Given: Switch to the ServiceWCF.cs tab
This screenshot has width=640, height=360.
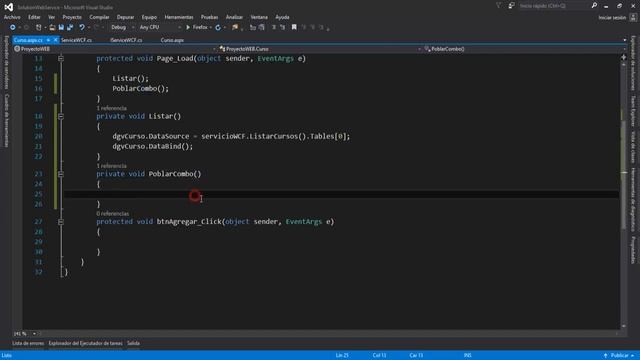Looking at the screenshot, I should [76, 40].
